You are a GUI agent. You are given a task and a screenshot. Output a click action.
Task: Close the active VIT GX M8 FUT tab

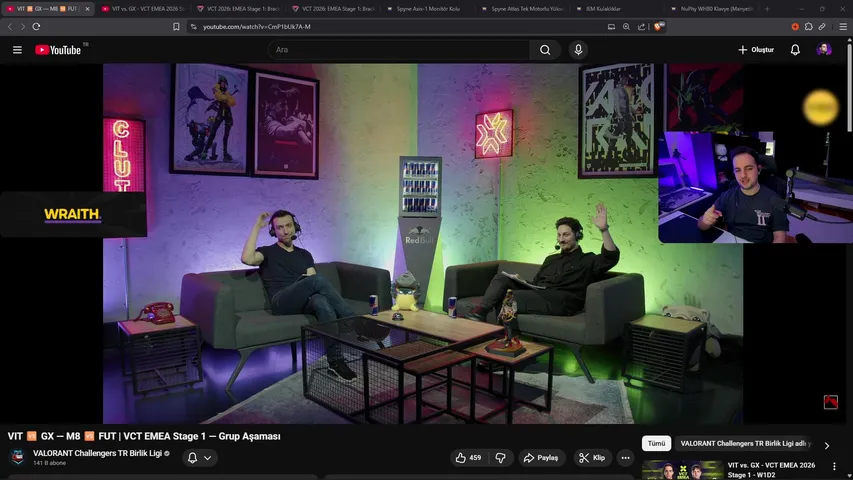coord(87,9)
